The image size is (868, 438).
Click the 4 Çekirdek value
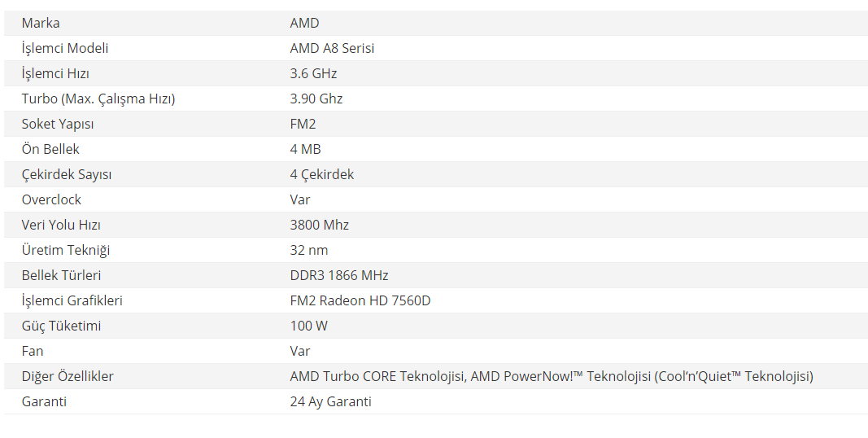click(x=322, y=174)
